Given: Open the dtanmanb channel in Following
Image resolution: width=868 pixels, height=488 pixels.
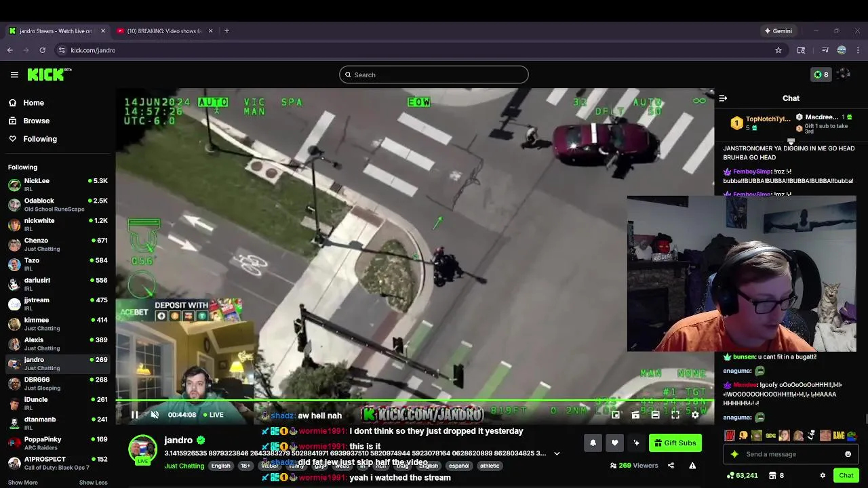Looking at the screenshot, I should [58, 423].
